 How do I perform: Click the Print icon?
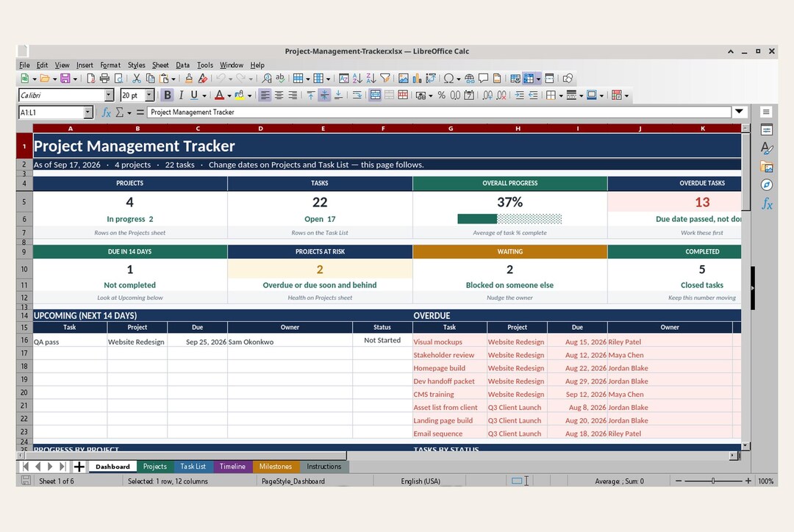104,79
